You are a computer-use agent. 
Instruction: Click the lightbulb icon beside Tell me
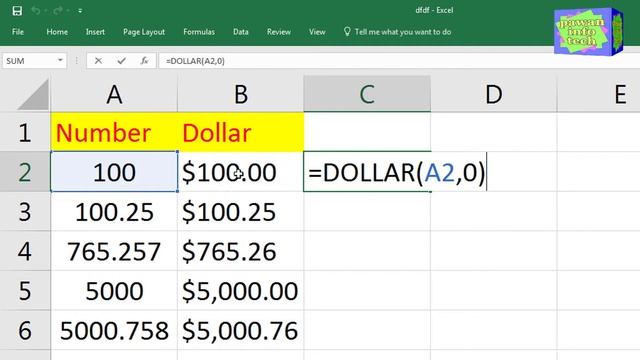pyautogui.click(x=347, y=31)
